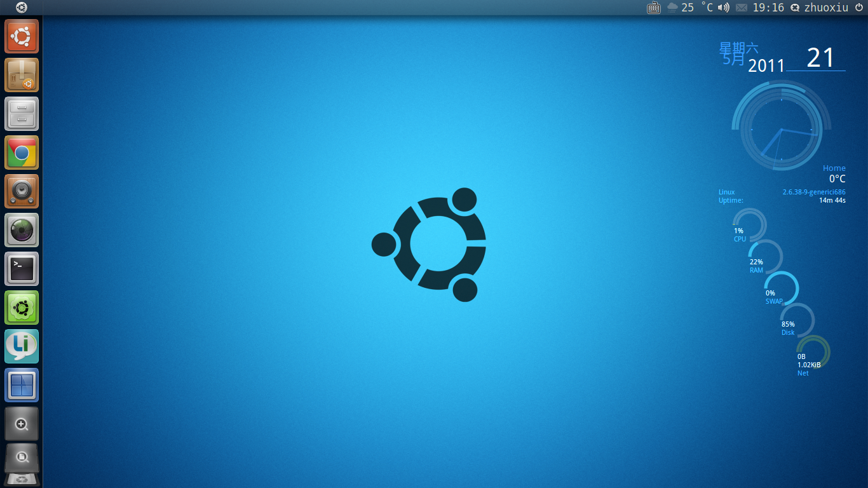Image resolution: width=868 pixels, height=488 pixels.
Task: Open the Applications lens with plus magnifier
Action: (22, 424)
